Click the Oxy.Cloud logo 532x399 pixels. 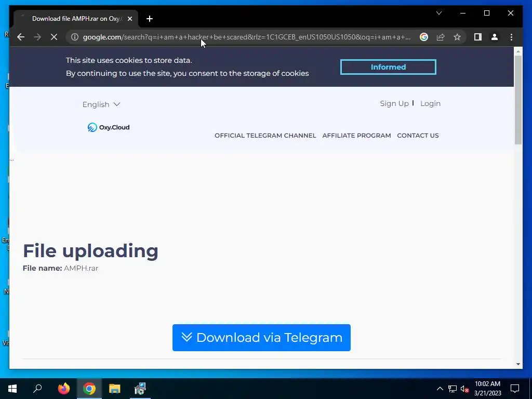[x=109, y=127]
